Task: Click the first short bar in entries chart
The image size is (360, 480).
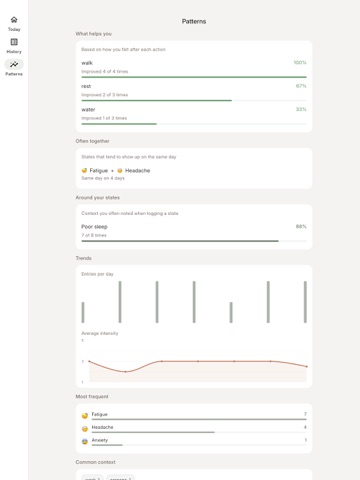Action: [x=83, y=312]
